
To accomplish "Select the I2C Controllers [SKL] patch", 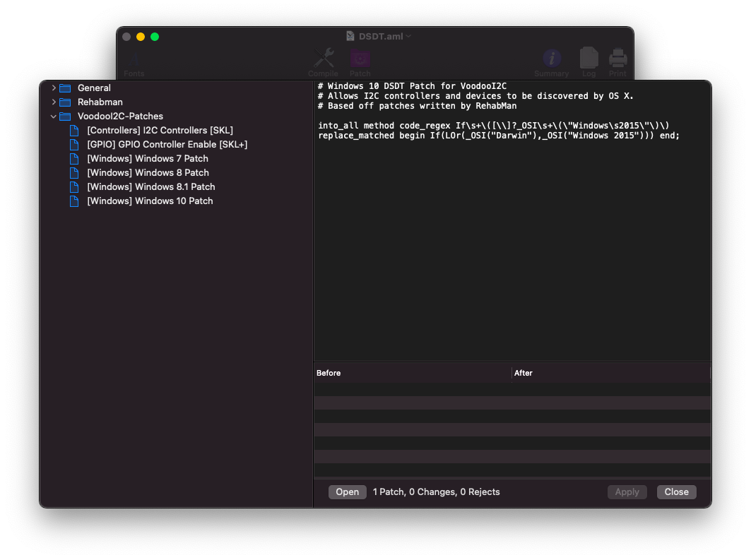I will [160, 131].
